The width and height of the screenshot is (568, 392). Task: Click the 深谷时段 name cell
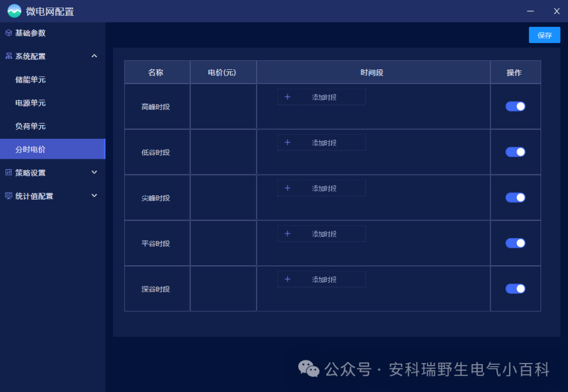coord(157,289)
